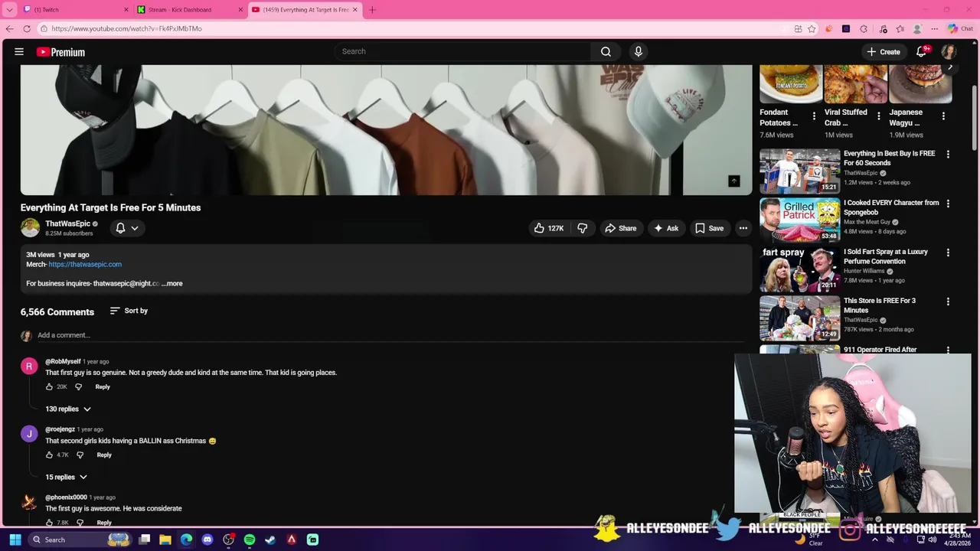Share the video
Screen dimensions: 980x551
tap(620, 228)
